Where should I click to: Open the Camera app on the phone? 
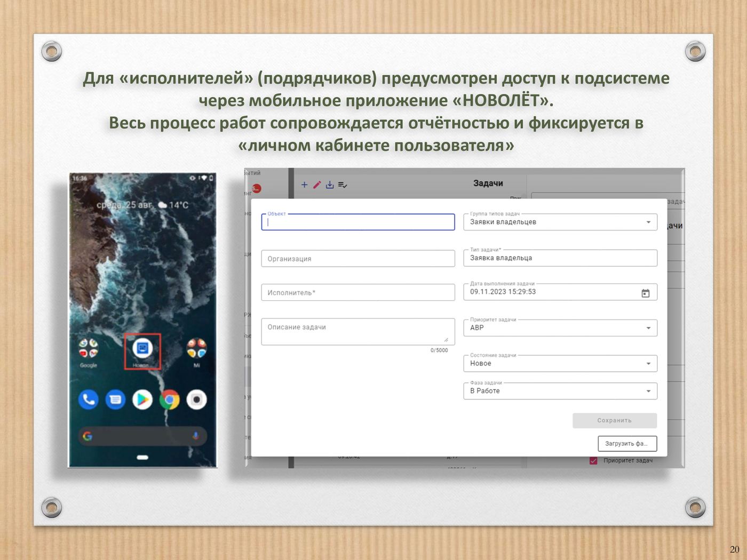pos(196,399)
